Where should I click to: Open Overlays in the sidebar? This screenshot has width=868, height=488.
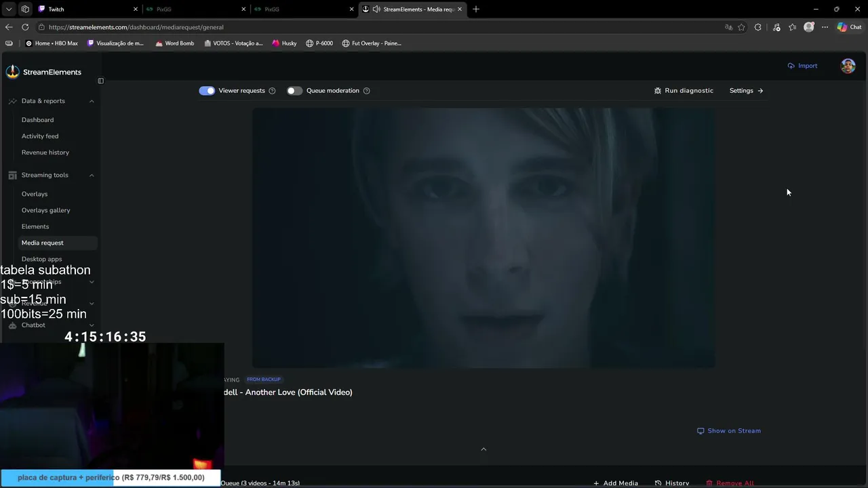[35, 194]
